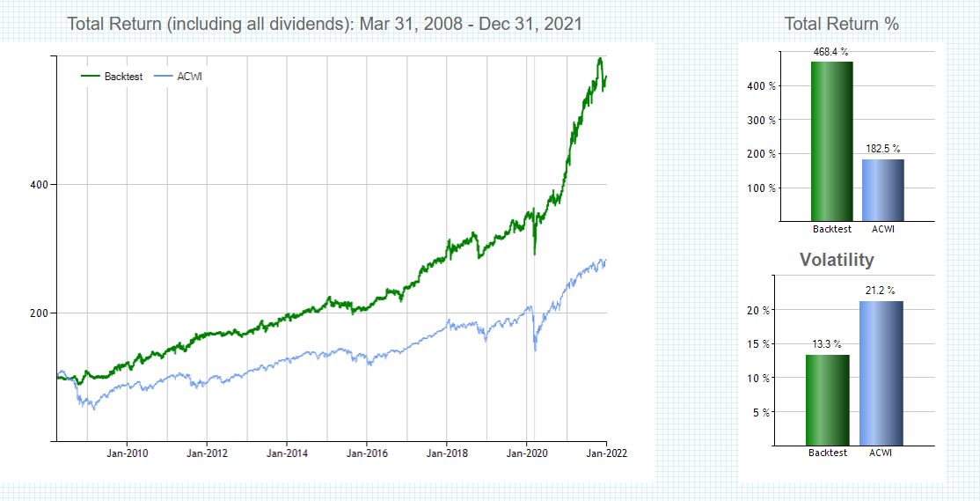The image size is (980, 501).
Task: Click the Jan-2020 x-axis label
Action: [x=526, y=453]
